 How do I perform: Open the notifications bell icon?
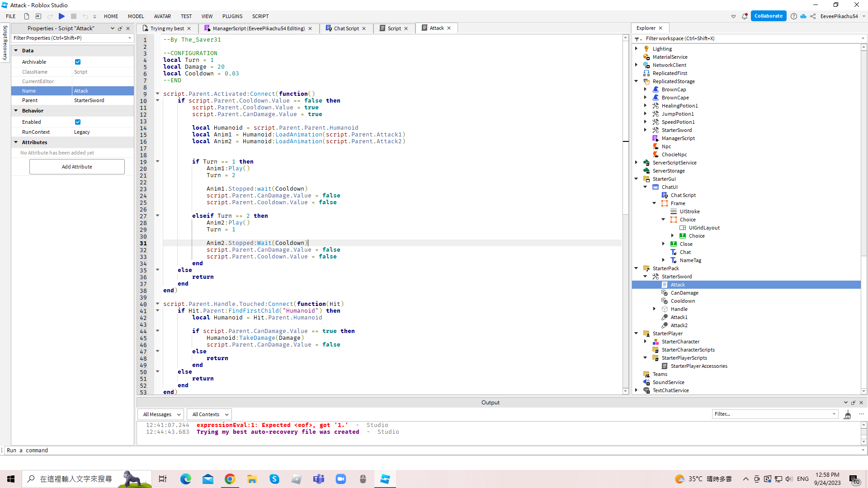point(745,16)
